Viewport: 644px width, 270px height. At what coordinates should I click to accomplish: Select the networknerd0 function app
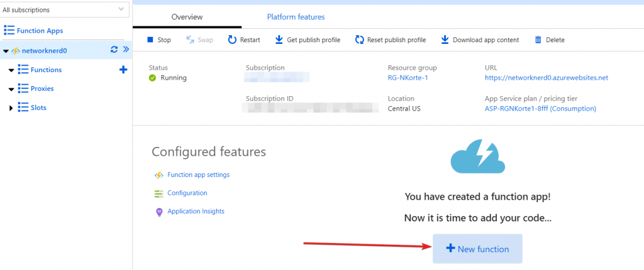click(45, 51)
